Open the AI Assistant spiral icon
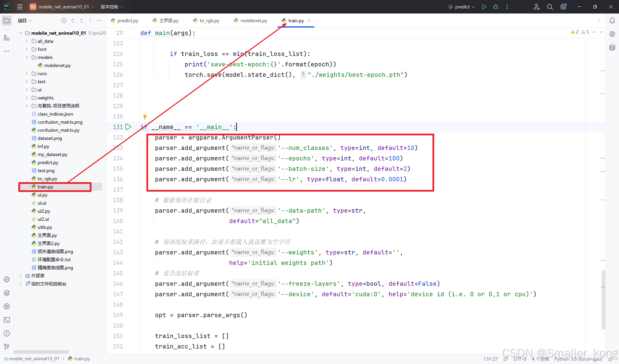 coord(612,34)
